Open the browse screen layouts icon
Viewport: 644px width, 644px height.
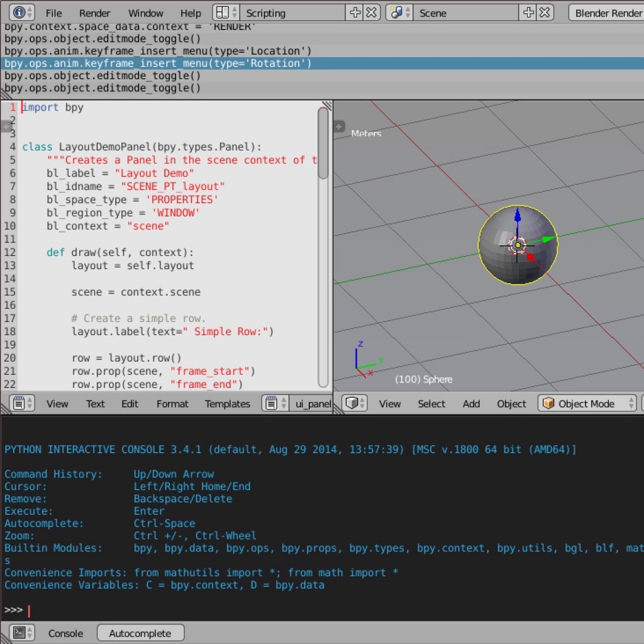coord(223,12)
